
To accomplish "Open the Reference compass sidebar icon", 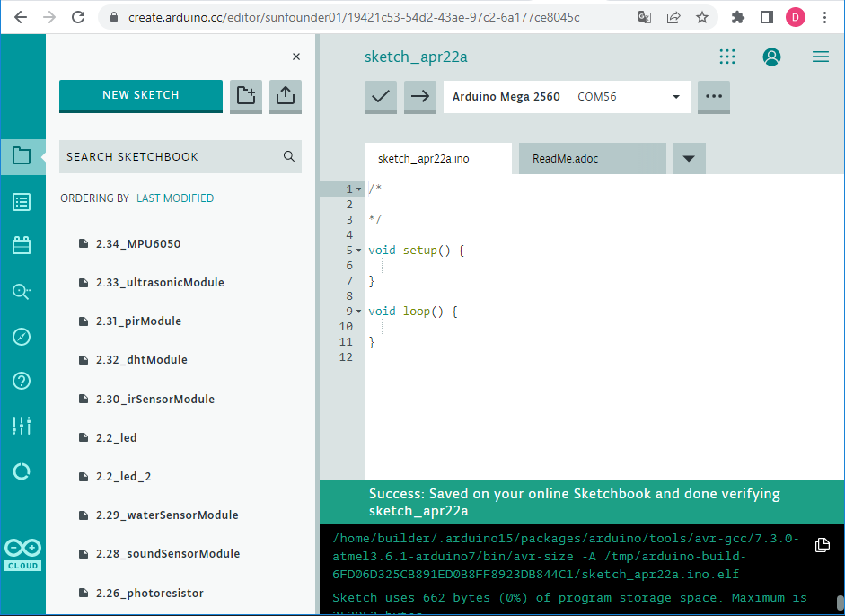I will click(22, 337).
